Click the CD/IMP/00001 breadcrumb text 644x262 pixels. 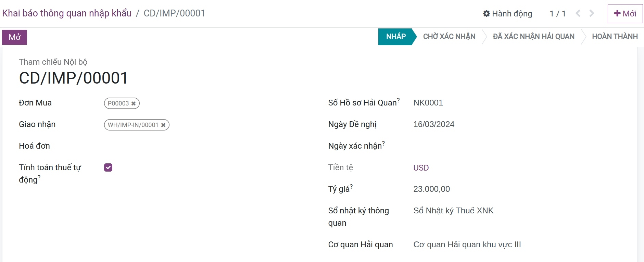tap(174, 13)
